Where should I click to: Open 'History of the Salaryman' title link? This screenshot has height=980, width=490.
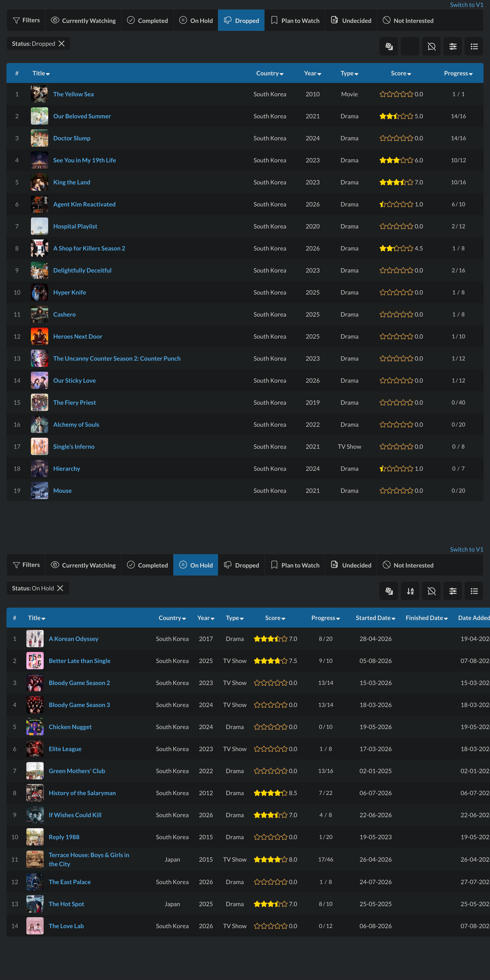click(82, 793)
